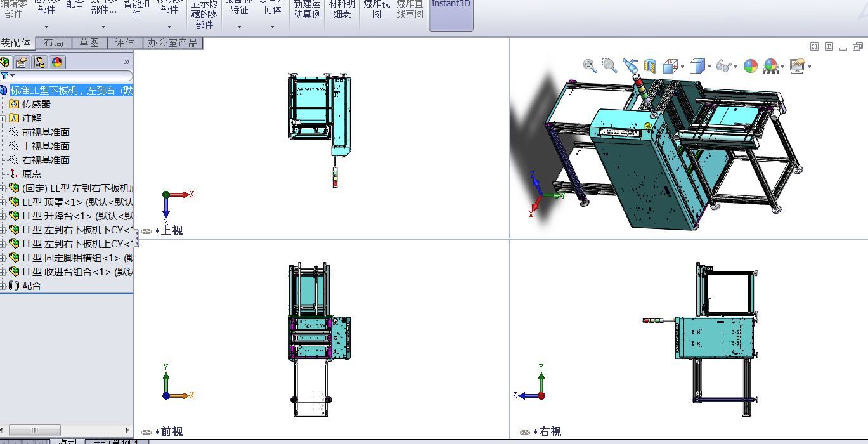Click the top-level assembly icon in tree

[4, 90]
